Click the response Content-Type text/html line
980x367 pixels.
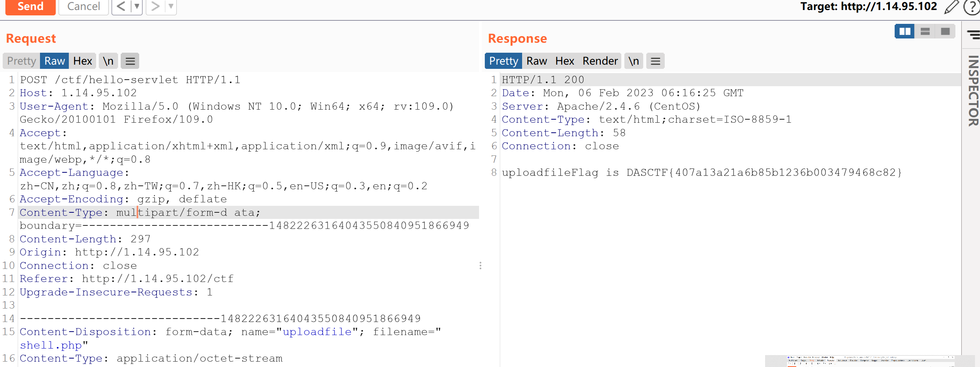647,119
